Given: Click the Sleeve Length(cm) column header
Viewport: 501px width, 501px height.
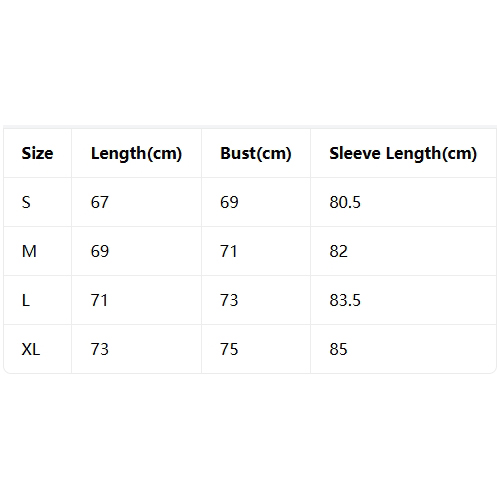Looking at the screenshot, I should click(403, 154).
